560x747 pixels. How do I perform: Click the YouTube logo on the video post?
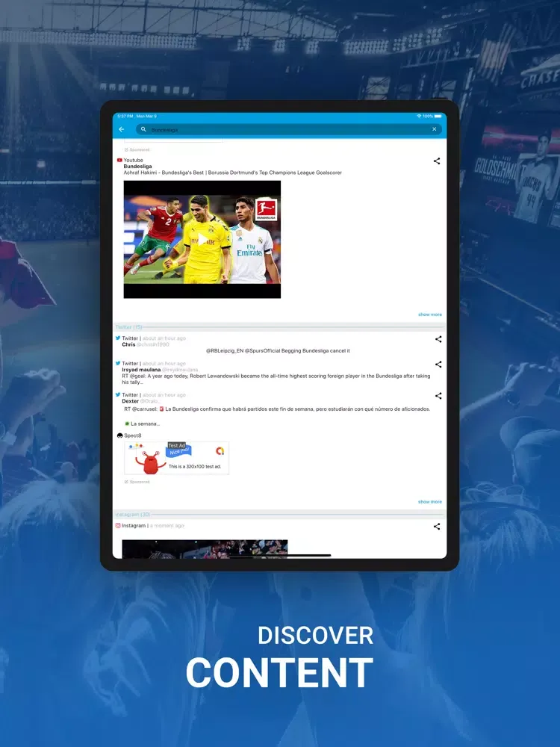[119, 160]
